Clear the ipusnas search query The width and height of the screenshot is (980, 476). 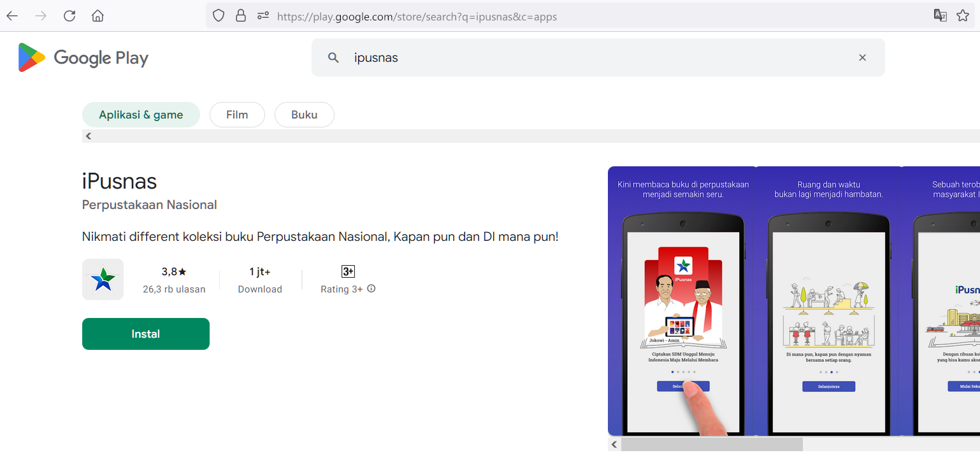pyautogui.click(x=862, y=57)
